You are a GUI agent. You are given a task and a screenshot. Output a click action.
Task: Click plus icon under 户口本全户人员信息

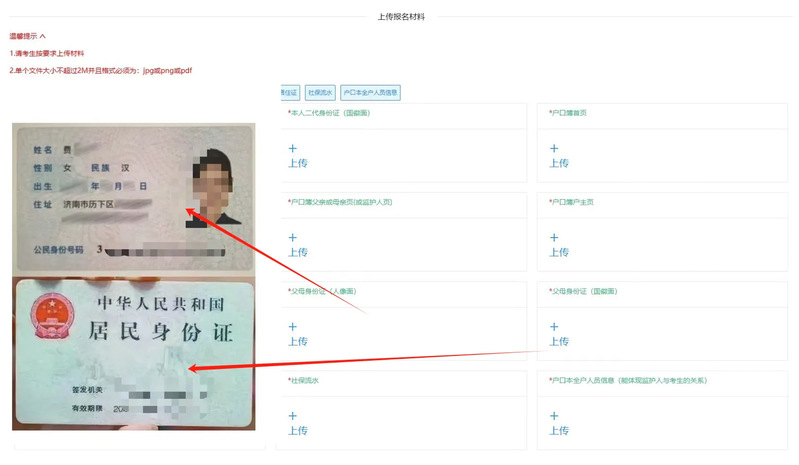[x=554, y=416]
